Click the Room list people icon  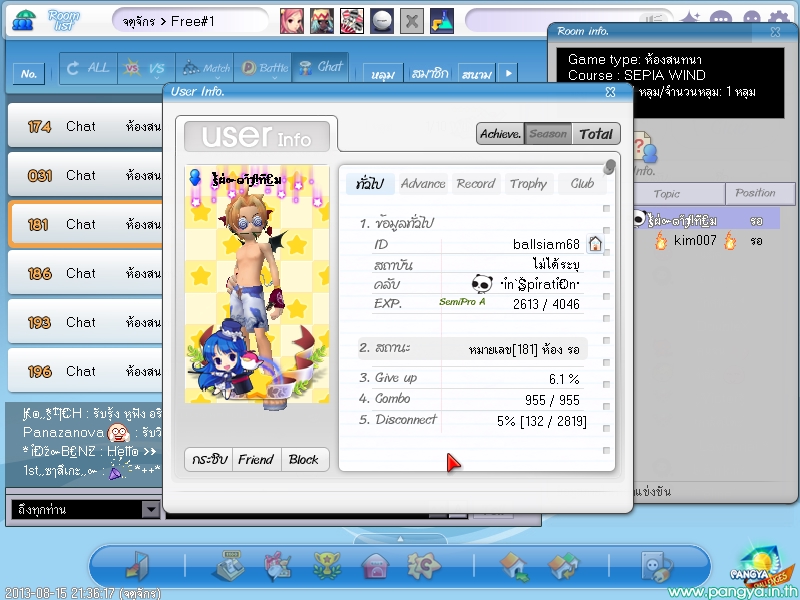pos(23,20)
